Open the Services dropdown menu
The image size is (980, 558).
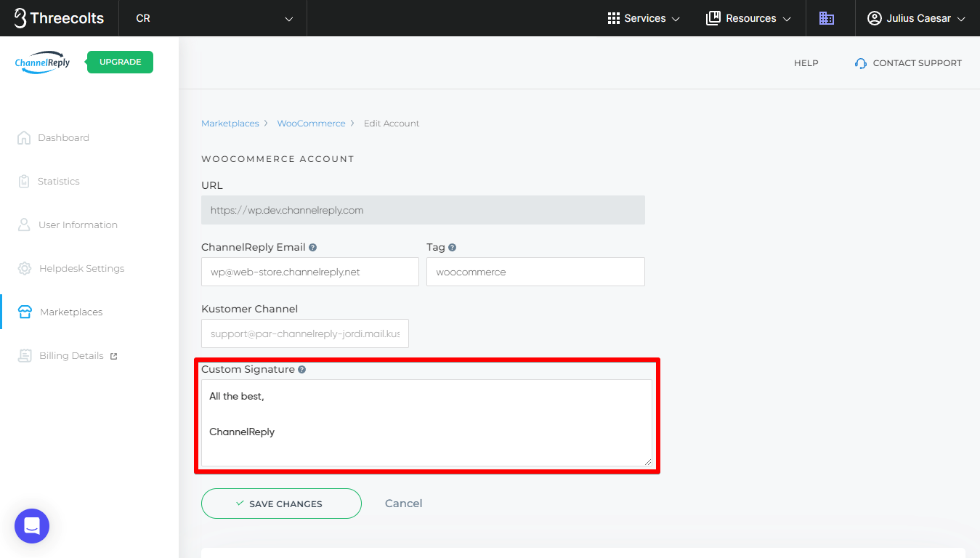click(x=644, y=18)
